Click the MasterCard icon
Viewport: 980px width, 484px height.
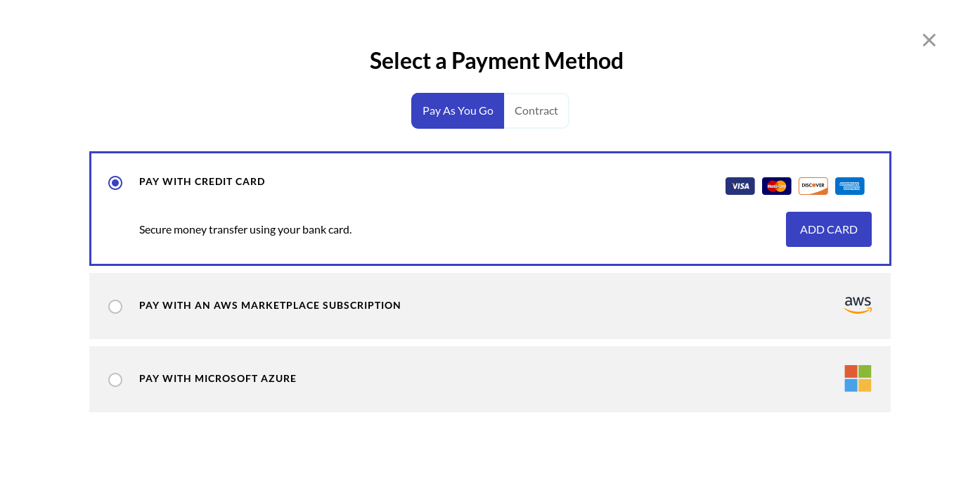(x=776, y=186)
